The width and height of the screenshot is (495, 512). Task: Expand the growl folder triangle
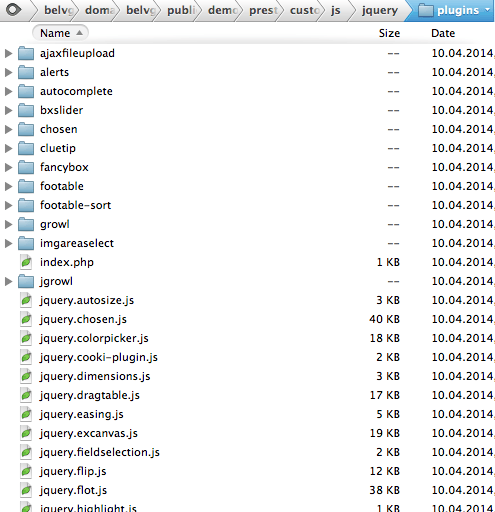click(x=8, y=224)
